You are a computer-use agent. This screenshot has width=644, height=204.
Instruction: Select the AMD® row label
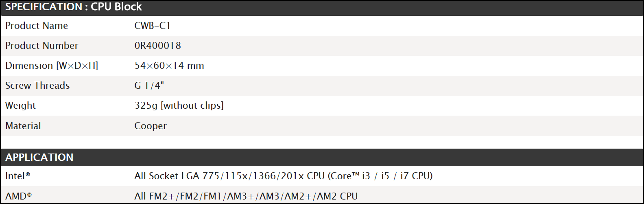tap(19, 196)
